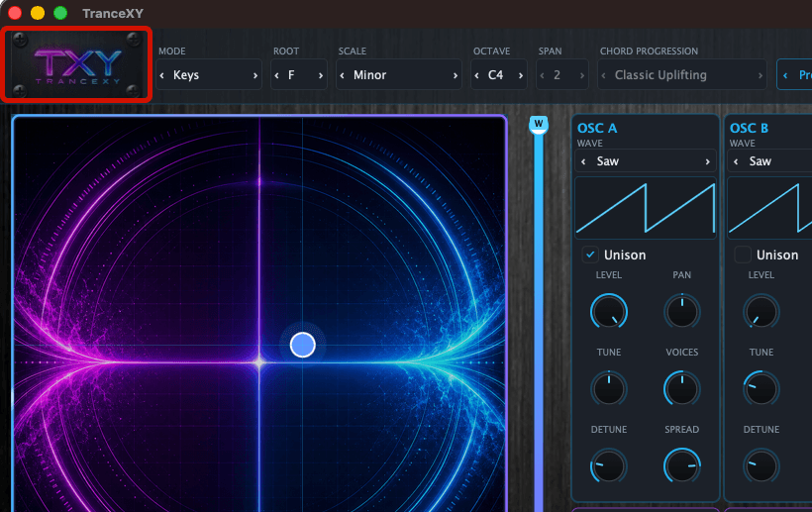
Task: Step Root note down from F
Action: tap(276, 75)
